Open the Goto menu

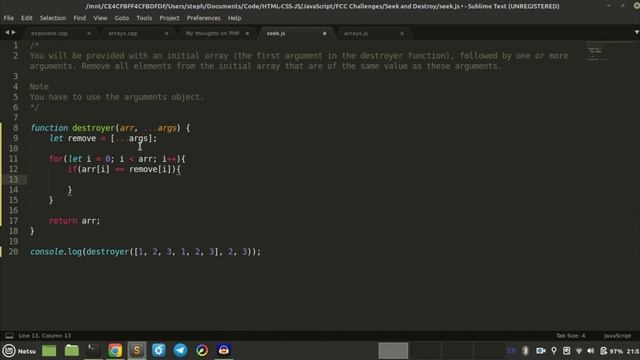pyautogui.click(x=122, y=18)
